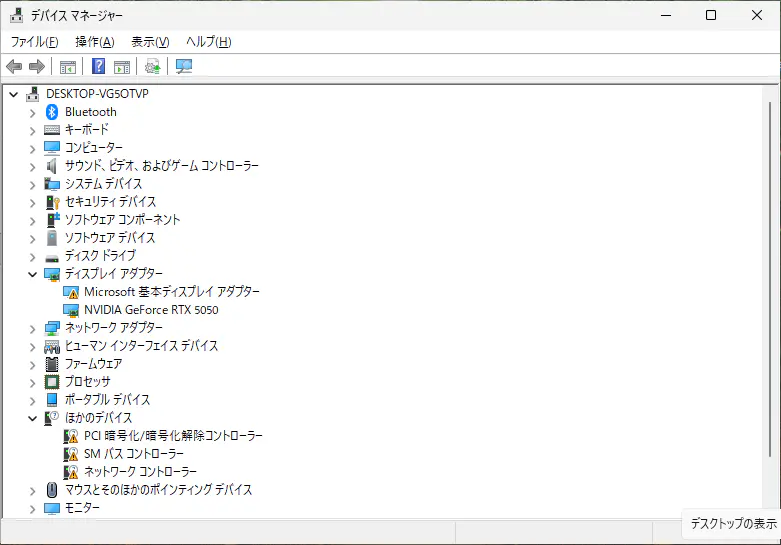Collapse the ディスプレイ アダプター category
This screenshot has width=781, height=545.
click(32, 274)
